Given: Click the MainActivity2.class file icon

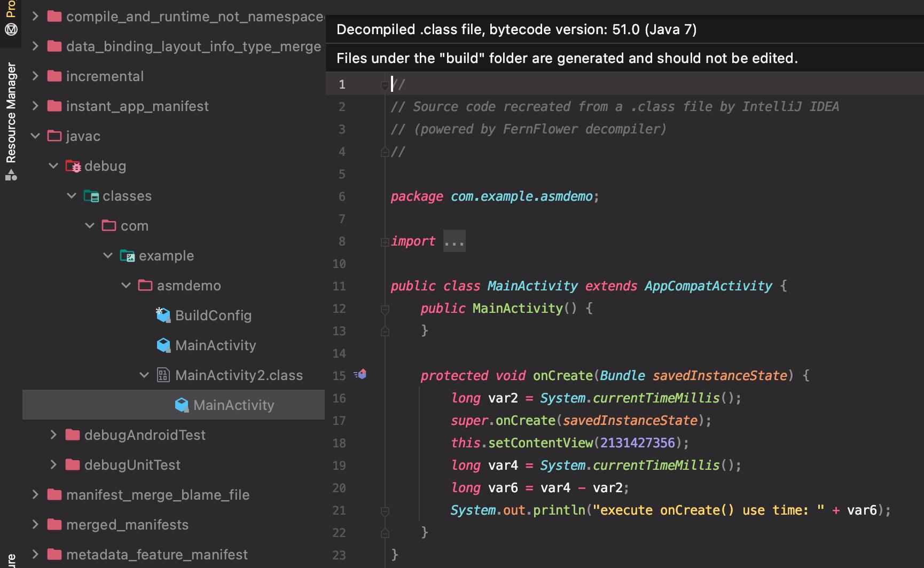Looking at the screenshot, I should (163, 375).
